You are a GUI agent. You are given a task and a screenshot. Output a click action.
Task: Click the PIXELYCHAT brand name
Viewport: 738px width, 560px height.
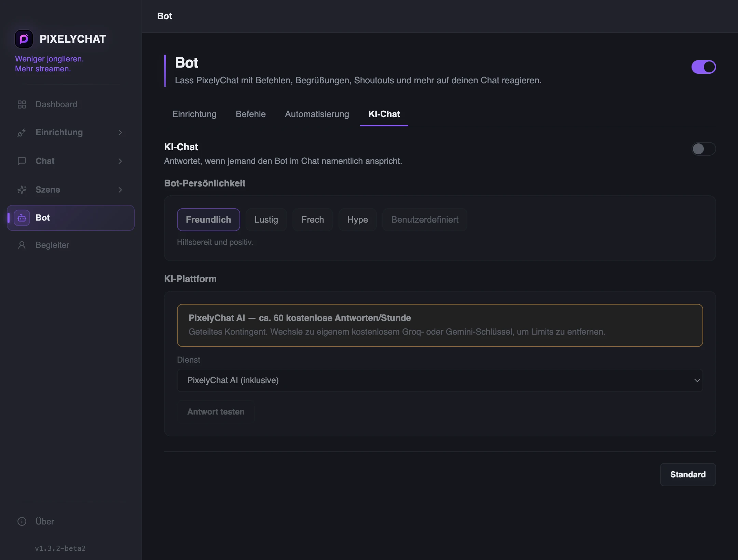73,39
